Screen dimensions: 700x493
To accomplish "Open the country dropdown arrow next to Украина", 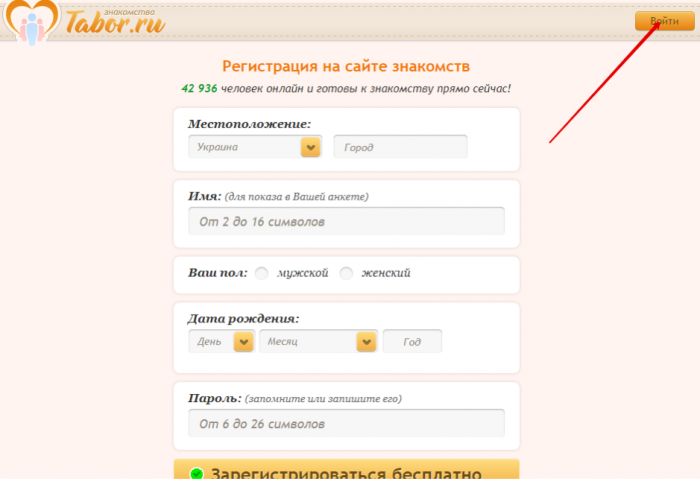I will tap(311, 147).
